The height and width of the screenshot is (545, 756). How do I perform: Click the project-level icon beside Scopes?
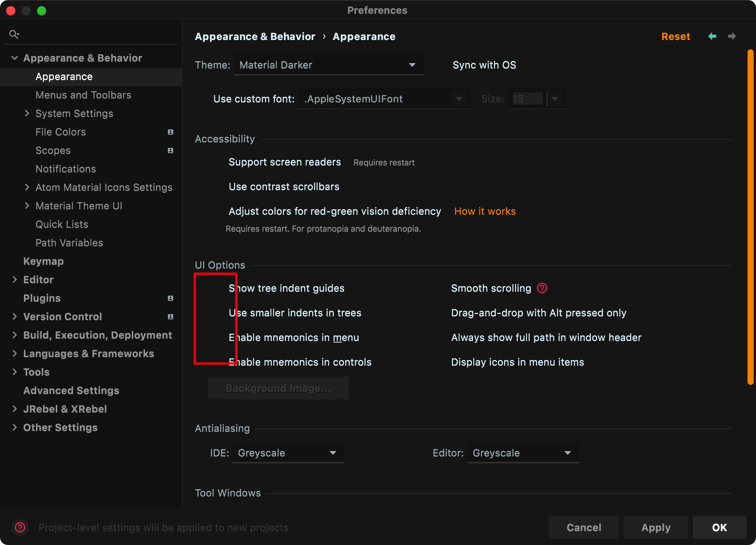(171, 150)
